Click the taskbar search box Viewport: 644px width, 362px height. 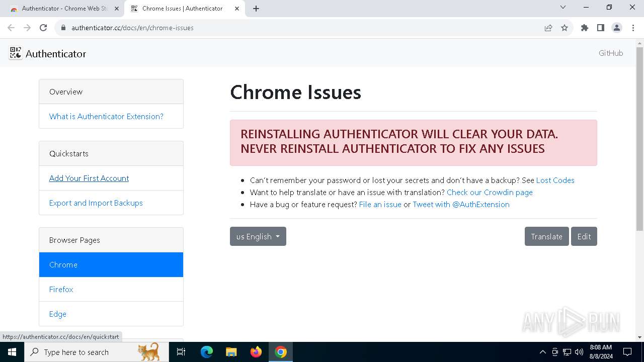(97, 352)
